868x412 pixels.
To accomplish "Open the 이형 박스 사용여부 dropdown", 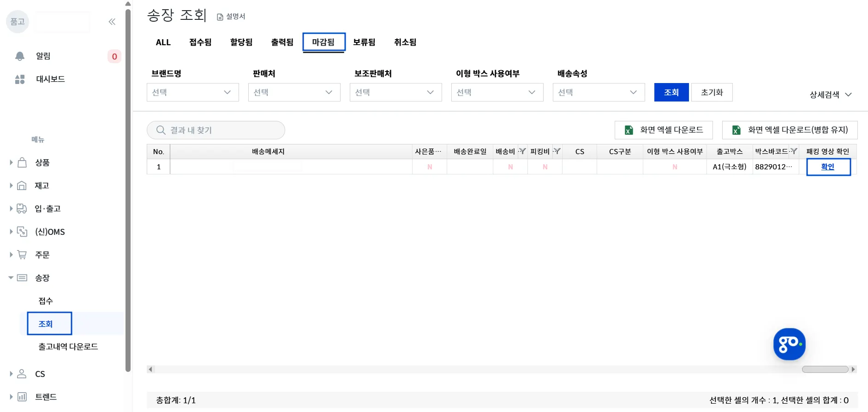I will (497, 92).
